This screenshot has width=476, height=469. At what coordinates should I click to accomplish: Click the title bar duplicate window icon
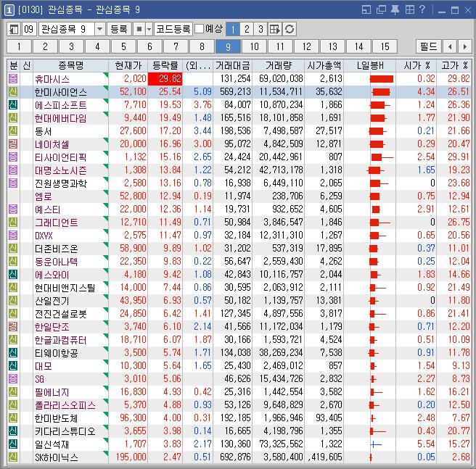tap(381, 10)
